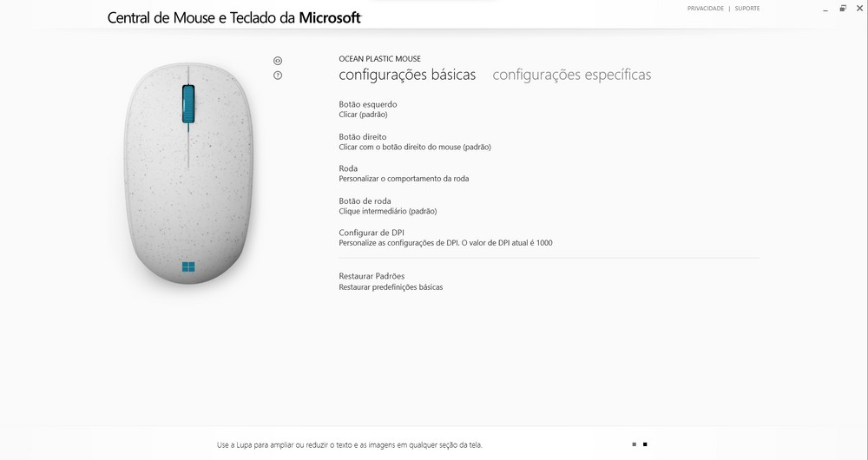
Task: Open the question mark help icon
Action: (278, 76)
